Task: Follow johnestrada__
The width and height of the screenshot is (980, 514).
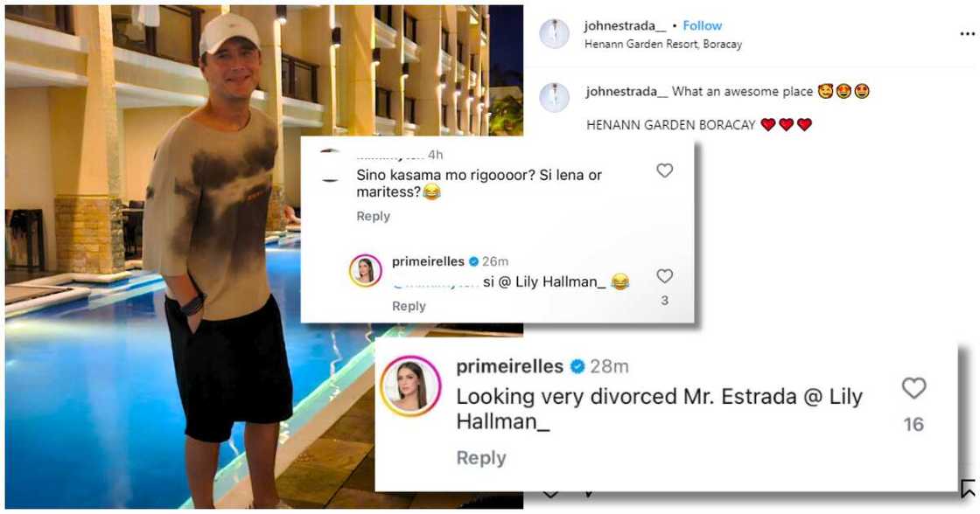Action: 703,25
